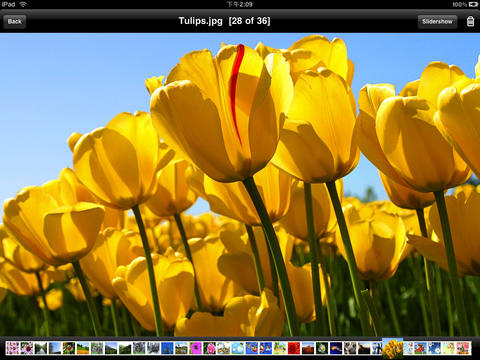Tap the Back button
Screen dimensions: 480x360
15,22
